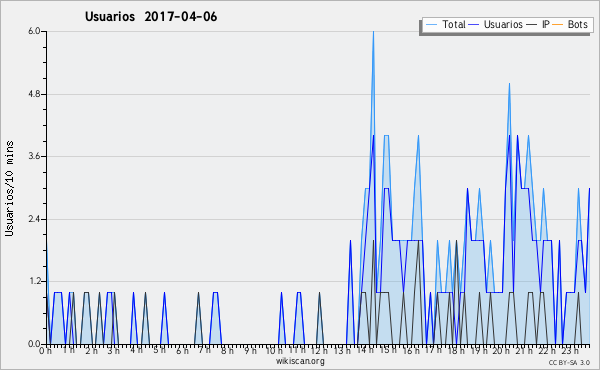Click the '14 h' x-axis label
Viewport: 600px width, 370px height.
point(365,350)
